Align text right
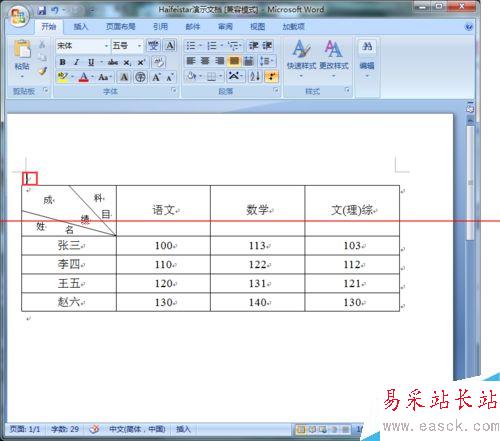500x441 pixels. [220, 61]
